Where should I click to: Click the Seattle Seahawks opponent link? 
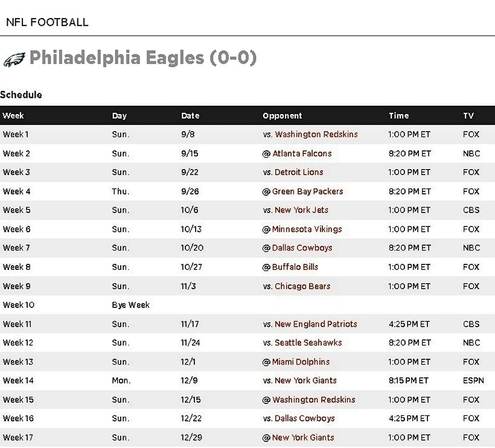(308, 343)
